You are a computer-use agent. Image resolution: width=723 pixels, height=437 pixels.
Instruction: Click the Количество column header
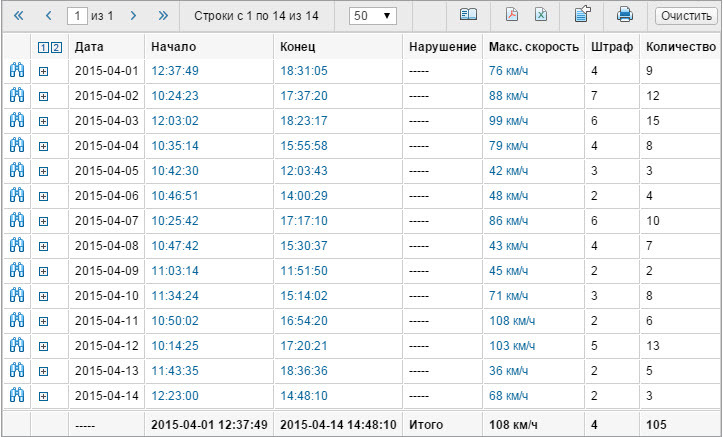[681, 47]
